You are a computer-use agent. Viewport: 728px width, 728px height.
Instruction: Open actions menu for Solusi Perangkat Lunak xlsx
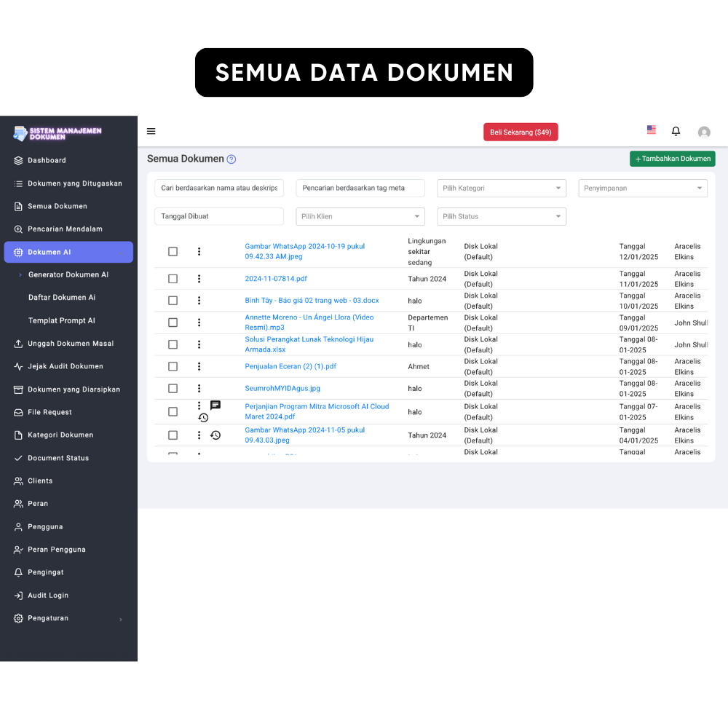(199, 344)
